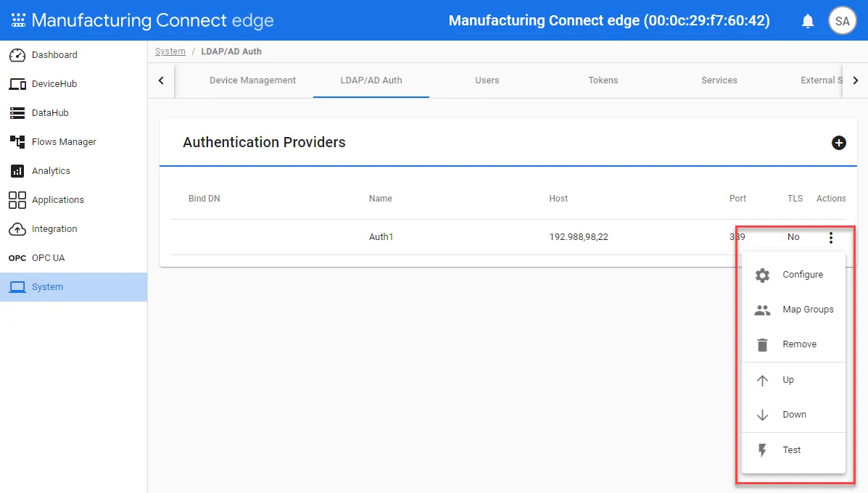Image resolution: width=868 pixels, height=493 pixels.
Task: Open the app launcher grid icon
Action: [x=18, y=20]
